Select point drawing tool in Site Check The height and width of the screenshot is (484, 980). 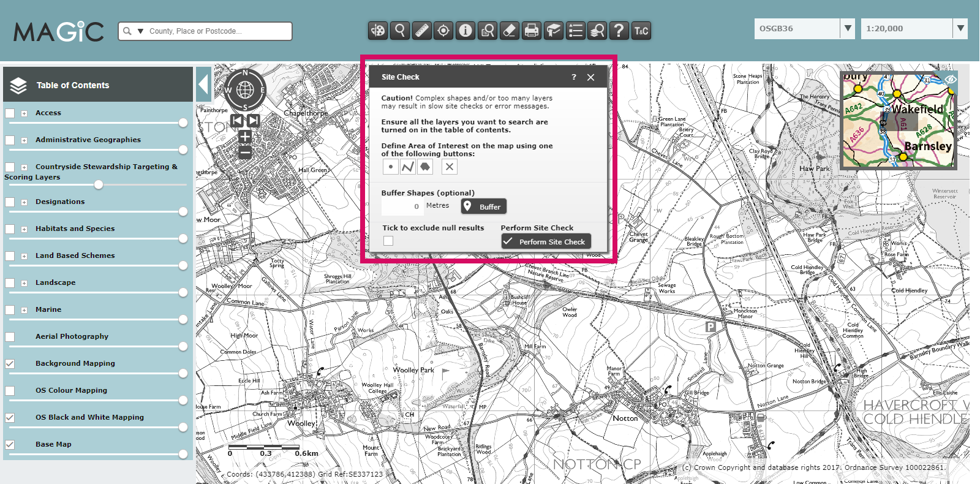coord(391,167)
